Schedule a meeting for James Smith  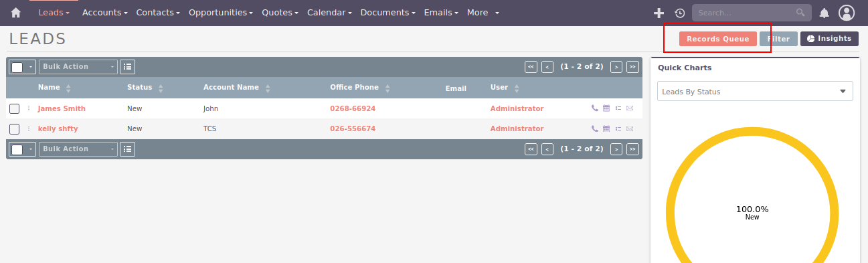(606, 108)
